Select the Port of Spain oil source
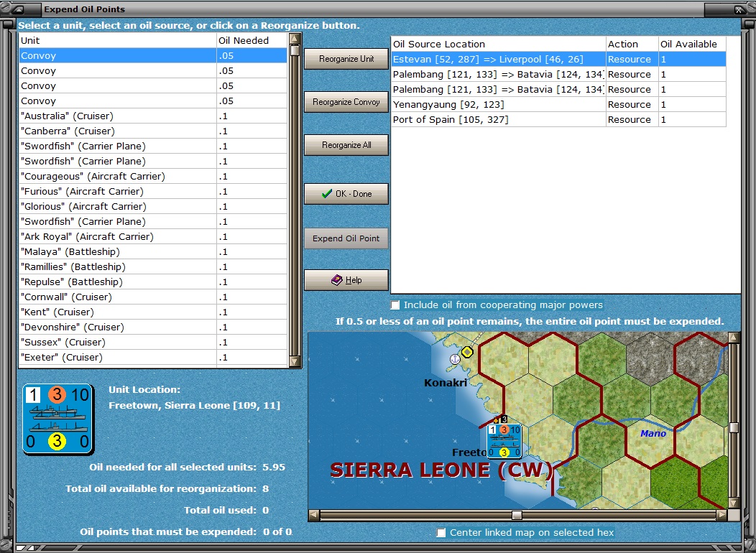756x553 pixels. 559,119
